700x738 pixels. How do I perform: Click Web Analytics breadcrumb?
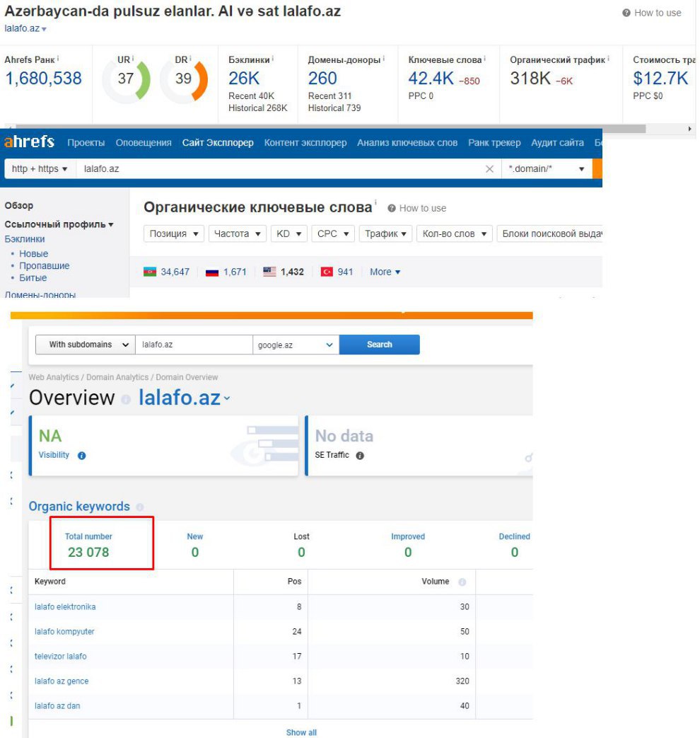tap(54, 377)
